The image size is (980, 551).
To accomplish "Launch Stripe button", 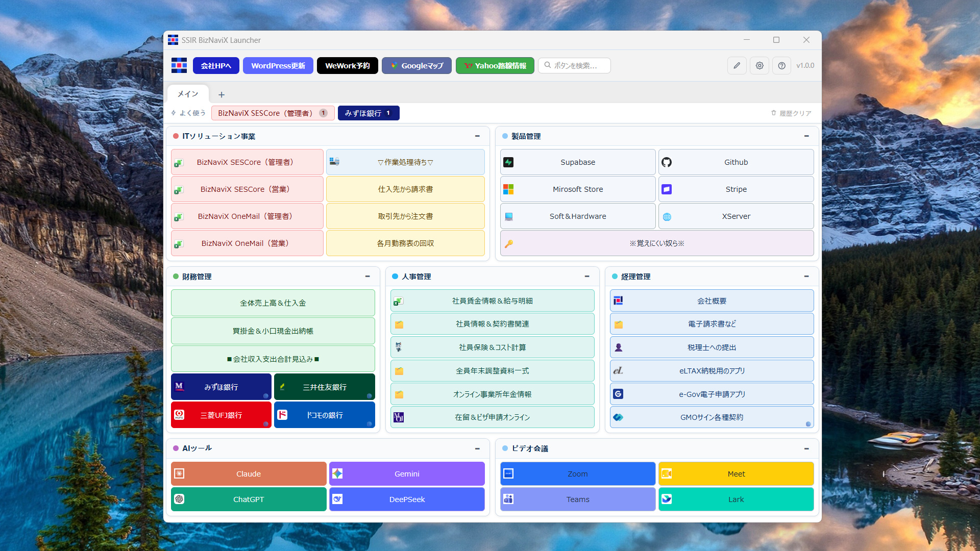I will [736, 189].
